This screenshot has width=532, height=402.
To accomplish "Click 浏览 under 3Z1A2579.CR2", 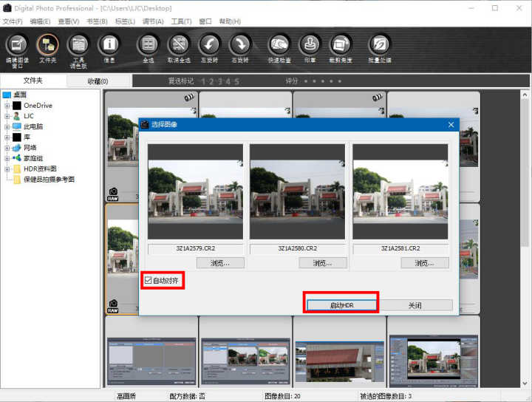I will tap(220, 263).
